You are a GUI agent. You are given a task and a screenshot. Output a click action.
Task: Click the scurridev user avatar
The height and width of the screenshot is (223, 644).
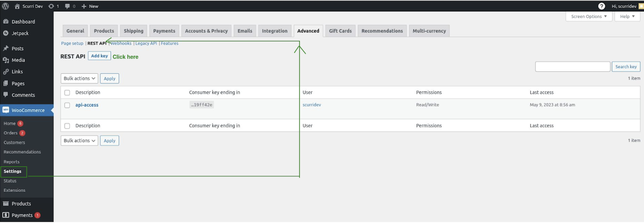click(641, 6)
